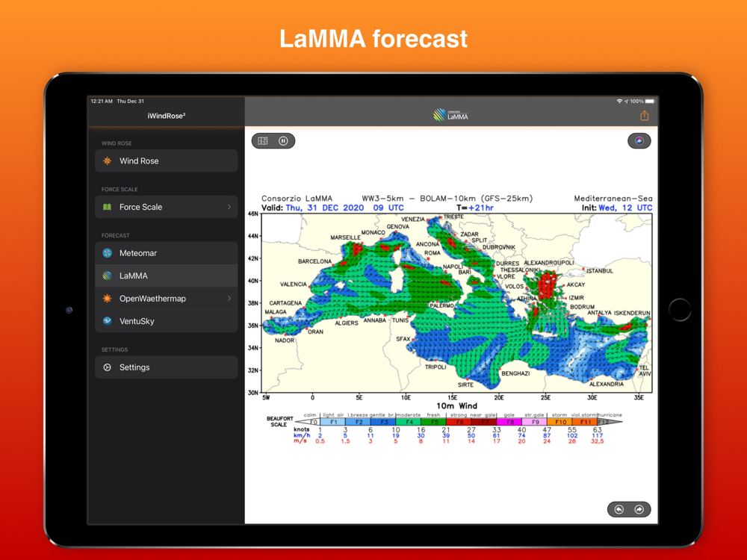The width and height of the screenshot is (747, 560).
Task: Open the Wind Rose menu item
Action: (167, 161)
